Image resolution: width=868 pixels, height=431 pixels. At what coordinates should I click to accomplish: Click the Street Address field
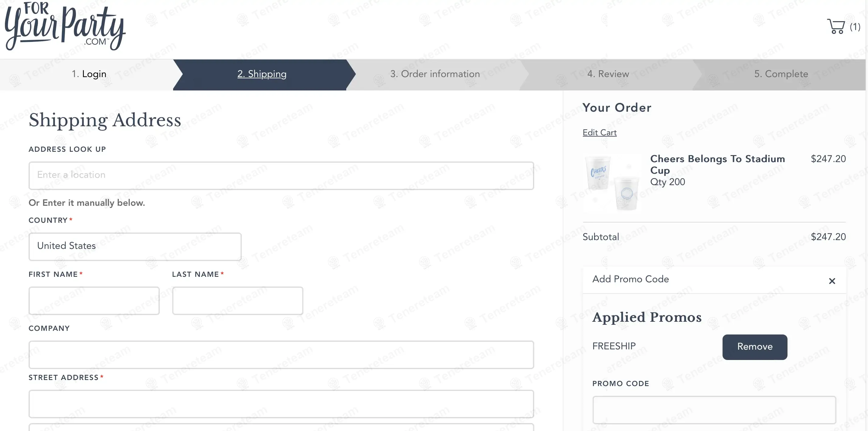click(x=281, y=404)
